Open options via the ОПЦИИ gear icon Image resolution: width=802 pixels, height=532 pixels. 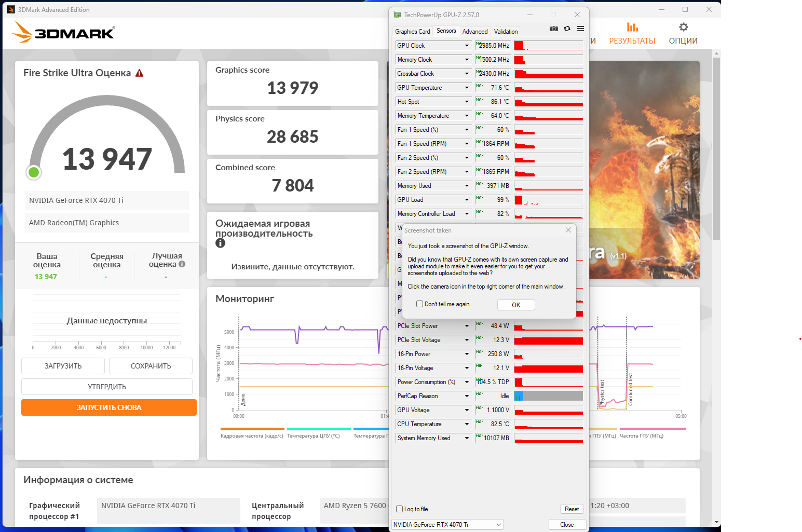[x=683, y=27]
